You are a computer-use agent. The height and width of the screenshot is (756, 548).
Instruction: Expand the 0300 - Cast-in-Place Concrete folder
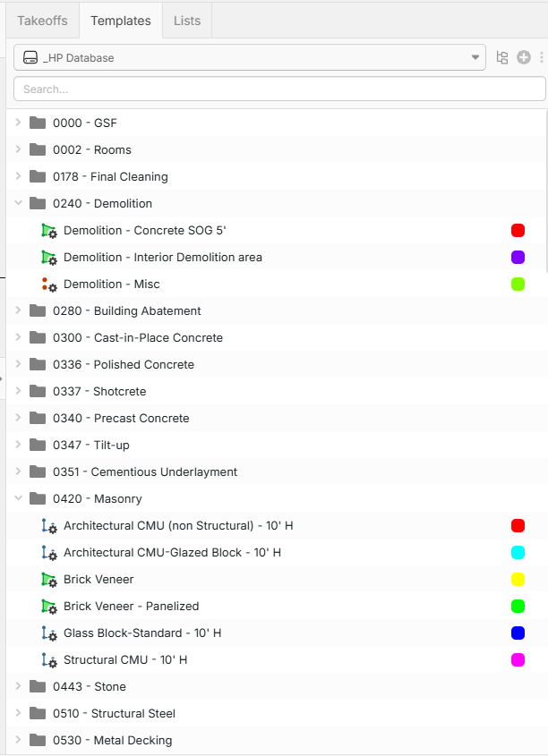click(x=18, y=338)
